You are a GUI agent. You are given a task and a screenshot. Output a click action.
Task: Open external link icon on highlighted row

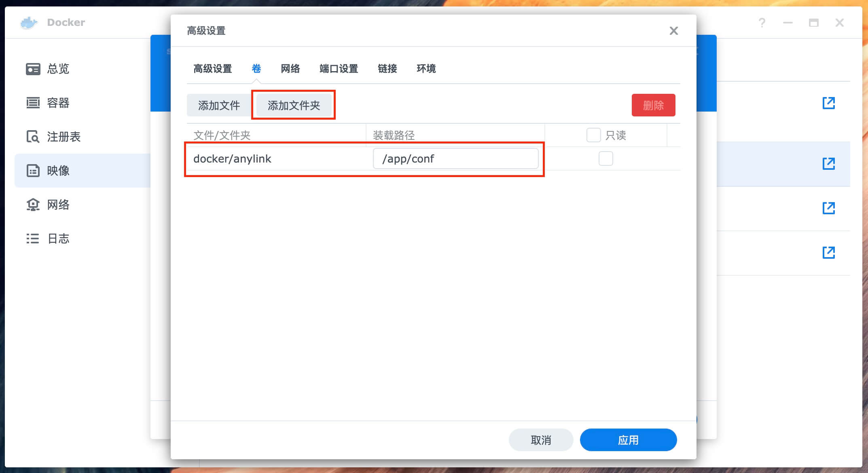tap(828, 164)
